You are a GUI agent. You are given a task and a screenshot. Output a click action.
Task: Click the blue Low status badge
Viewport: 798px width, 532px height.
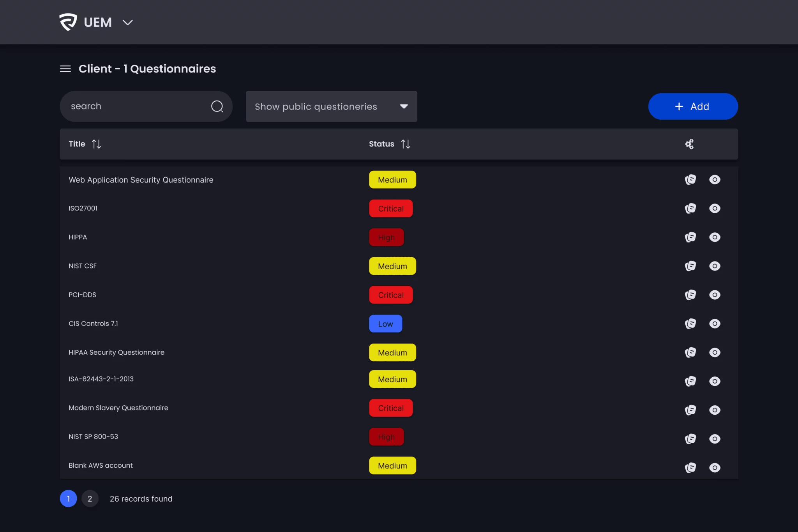[x=385, y=324]
